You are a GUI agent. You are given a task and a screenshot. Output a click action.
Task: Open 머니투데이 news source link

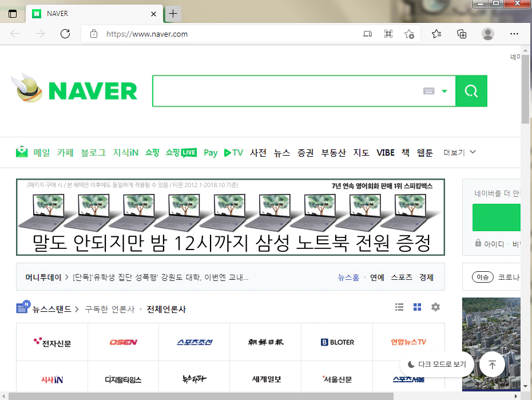[x=43, y=277]
